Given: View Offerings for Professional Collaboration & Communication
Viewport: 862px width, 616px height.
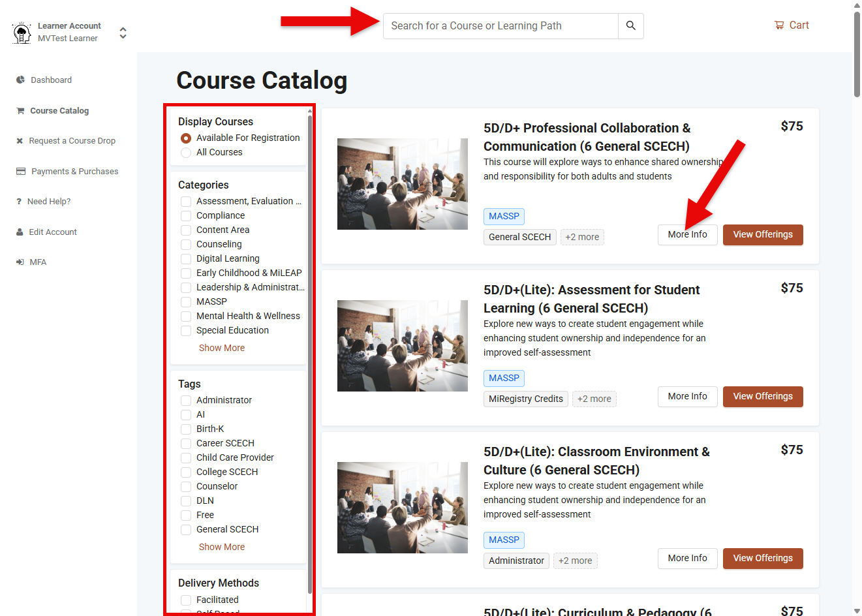Looking at the screenshot, I should (x=763, y=235).
